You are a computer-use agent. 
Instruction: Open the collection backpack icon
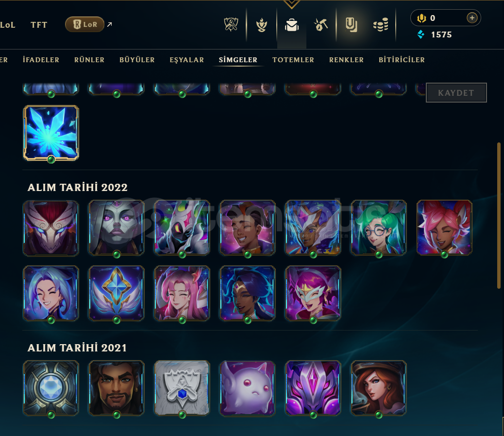[x=292, y=25]
